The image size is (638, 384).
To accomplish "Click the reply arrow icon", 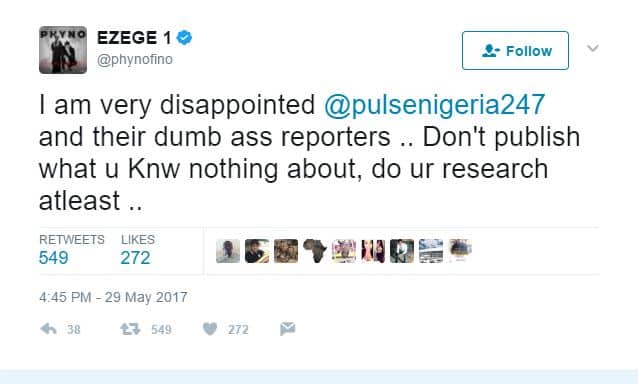I will click(x=48, y=329).
